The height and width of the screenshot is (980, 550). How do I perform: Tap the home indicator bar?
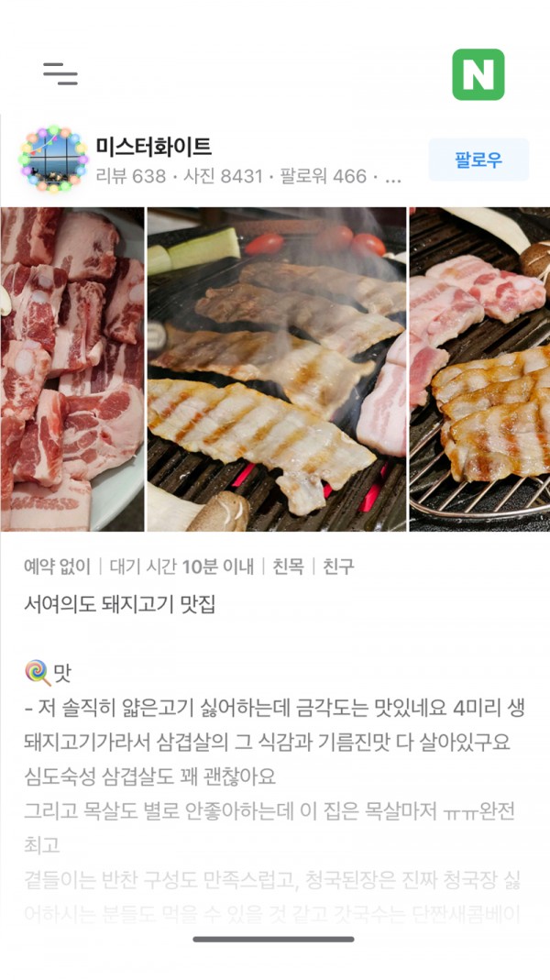[274, 940]
